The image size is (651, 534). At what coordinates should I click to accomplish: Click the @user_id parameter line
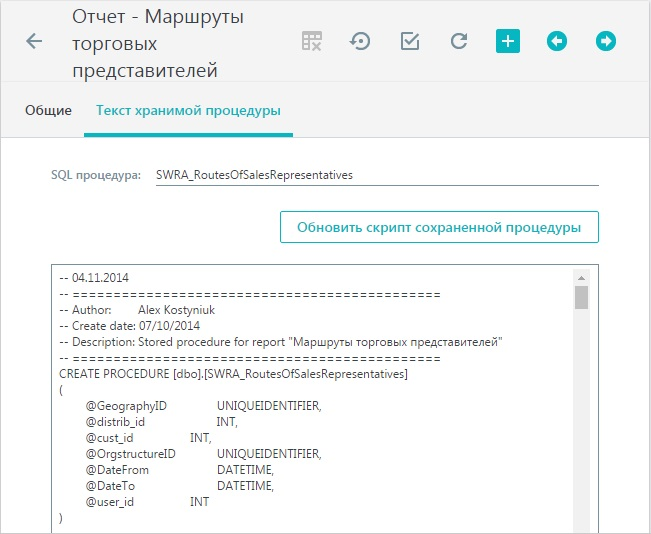(x=147, y=502)
